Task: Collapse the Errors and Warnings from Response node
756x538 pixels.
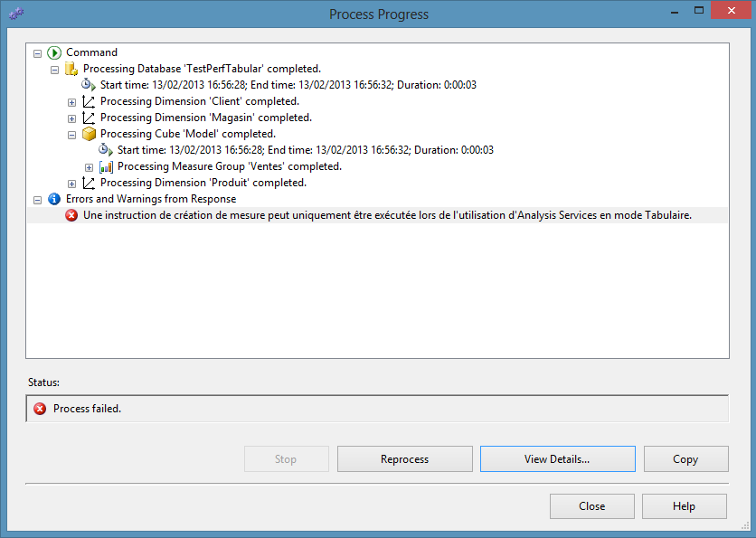Action: (x=38, y=199)
